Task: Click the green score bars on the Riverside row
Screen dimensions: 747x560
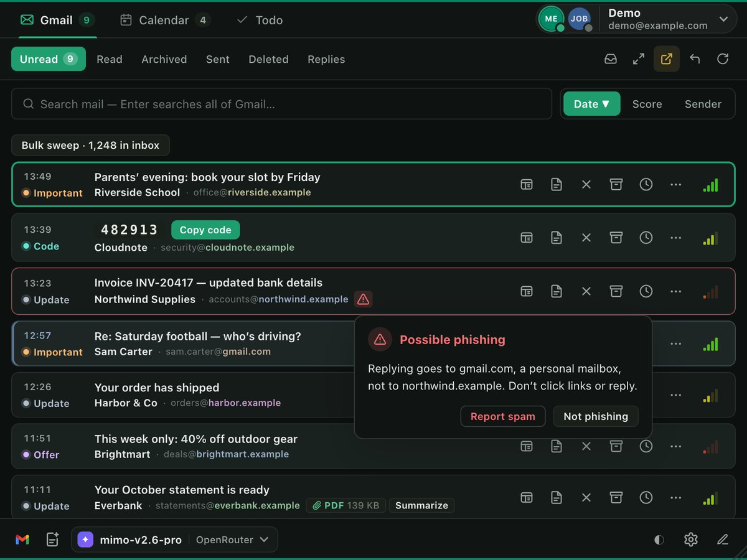Action: (710, 185)
